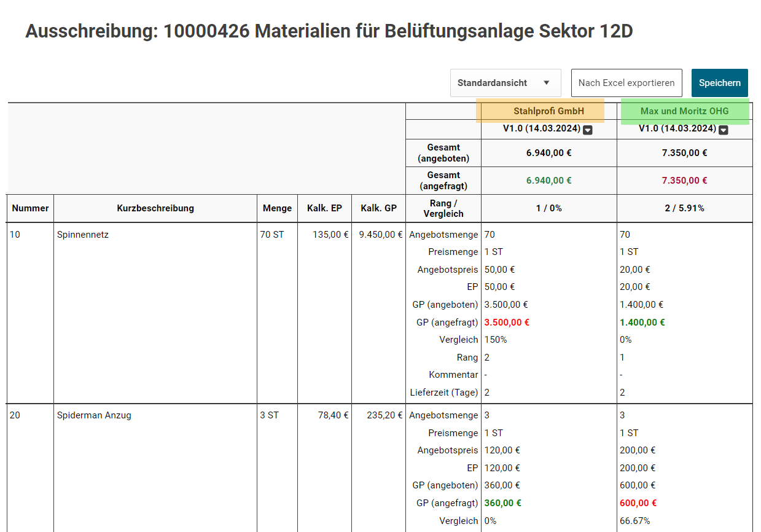The width and height of the screenshot is (761, 532).
Task: Click the Nach Excel exportieren button
Action: [x=626, y=83]
